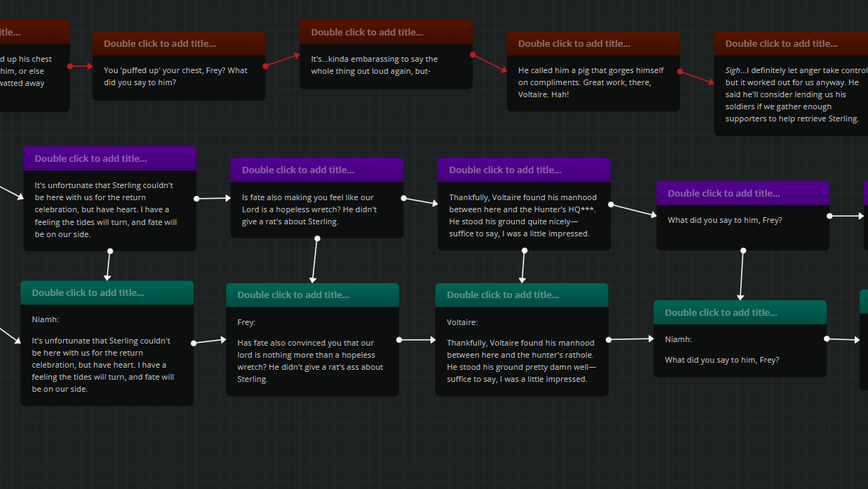Viewport: 868px width, 489px height.
Task: Click bottom port of purple "It's unfortunate that Sterling" node
Action: tap(110, 251)
